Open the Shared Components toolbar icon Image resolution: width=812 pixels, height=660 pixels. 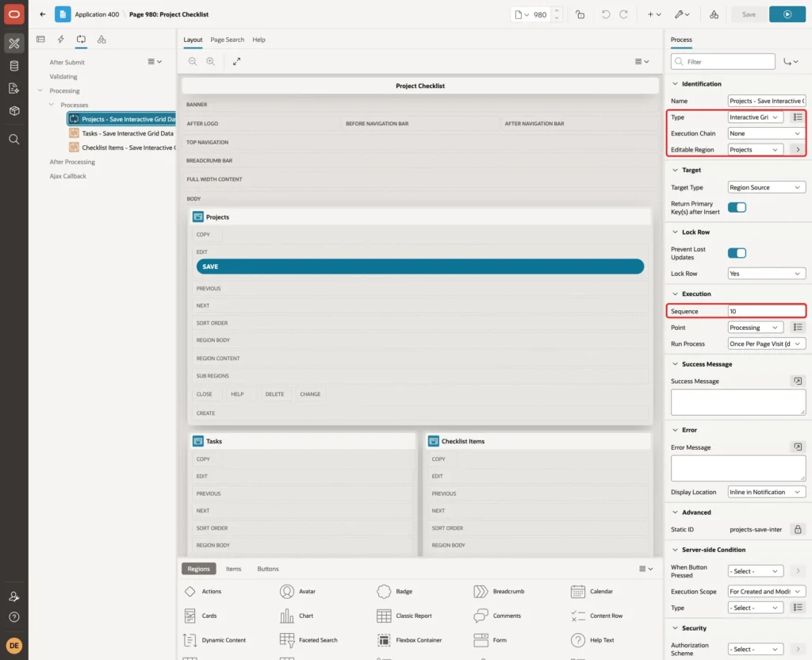tap(714, 14)
